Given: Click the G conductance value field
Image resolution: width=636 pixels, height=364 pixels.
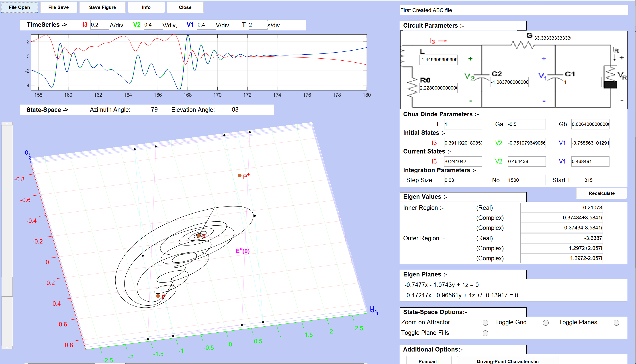Looking at the screenshot, I should tap(552, 38).
